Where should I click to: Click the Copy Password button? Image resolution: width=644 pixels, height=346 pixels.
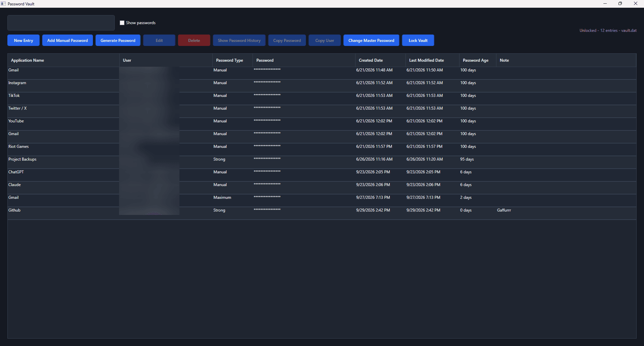287,40
